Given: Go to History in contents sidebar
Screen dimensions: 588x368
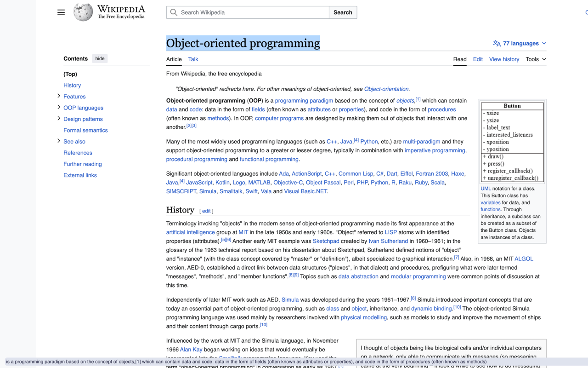Looking at the screenshot, I should pyautogui.click(x=72, y=85).
